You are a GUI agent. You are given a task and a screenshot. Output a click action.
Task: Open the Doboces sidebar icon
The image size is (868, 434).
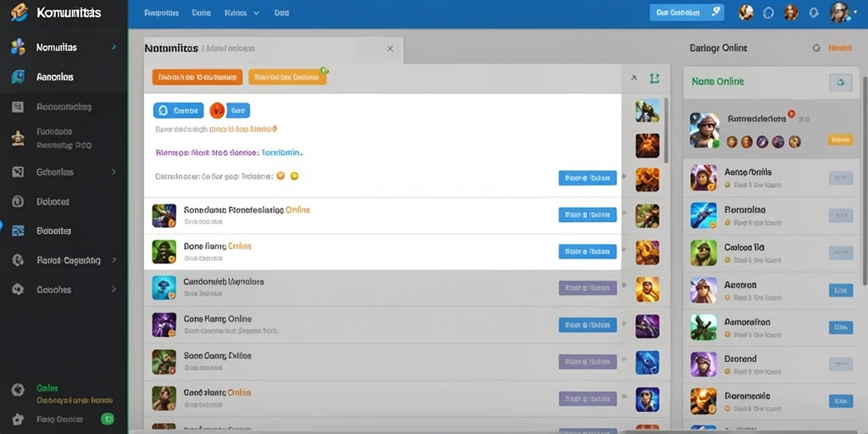18,202
